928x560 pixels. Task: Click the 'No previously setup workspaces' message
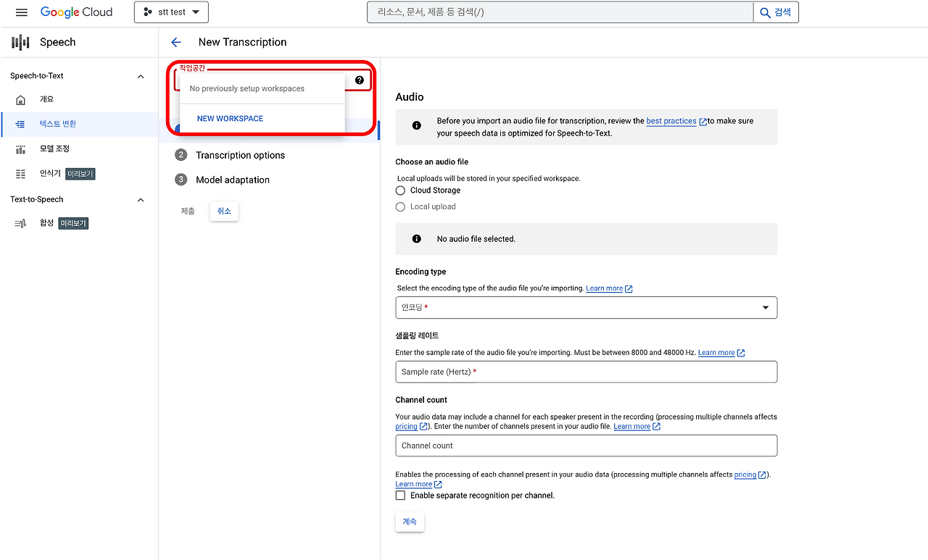click(247, 88)
